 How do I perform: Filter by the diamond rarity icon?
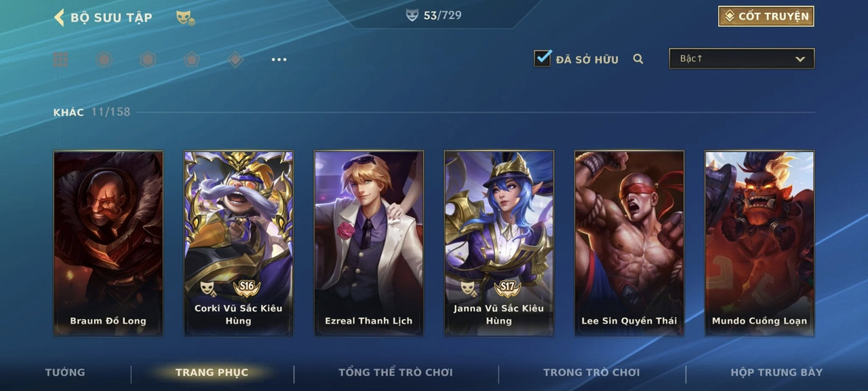click(x=235, y=60)
